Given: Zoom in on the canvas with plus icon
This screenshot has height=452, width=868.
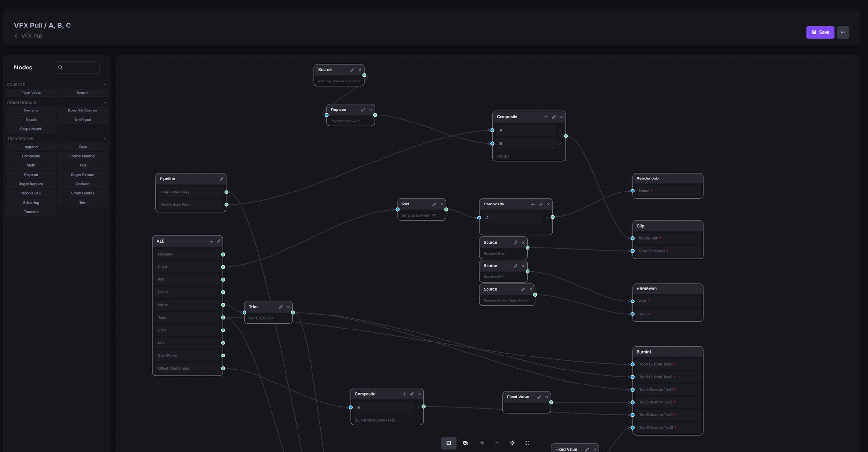Looking at the screenshot, I should tap(482, 443).
